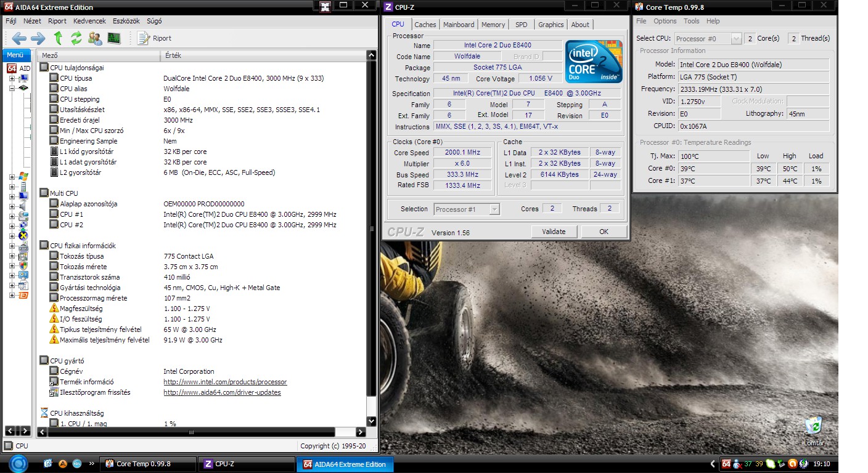868x473 pixels.
Task: Open the Súgó menu in AIDA64
Action: 155,21
